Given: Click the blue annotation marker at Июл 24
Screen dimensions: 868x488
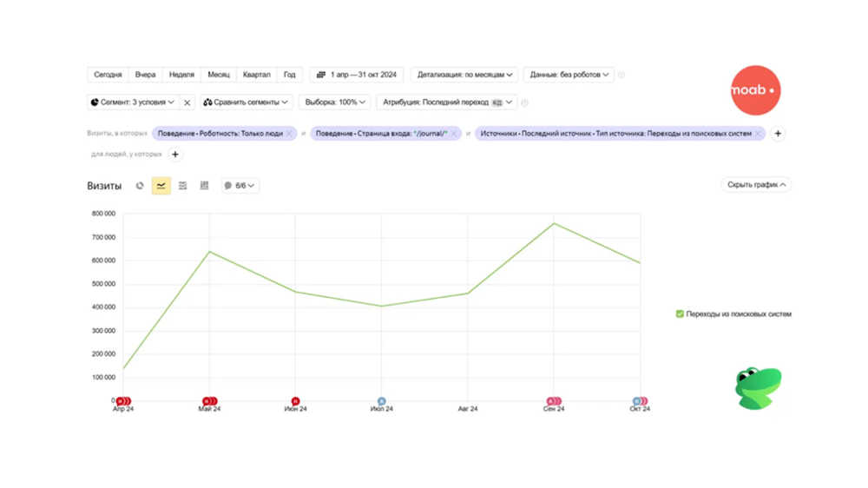Looking at the screenshot, I should click(381, 401).
